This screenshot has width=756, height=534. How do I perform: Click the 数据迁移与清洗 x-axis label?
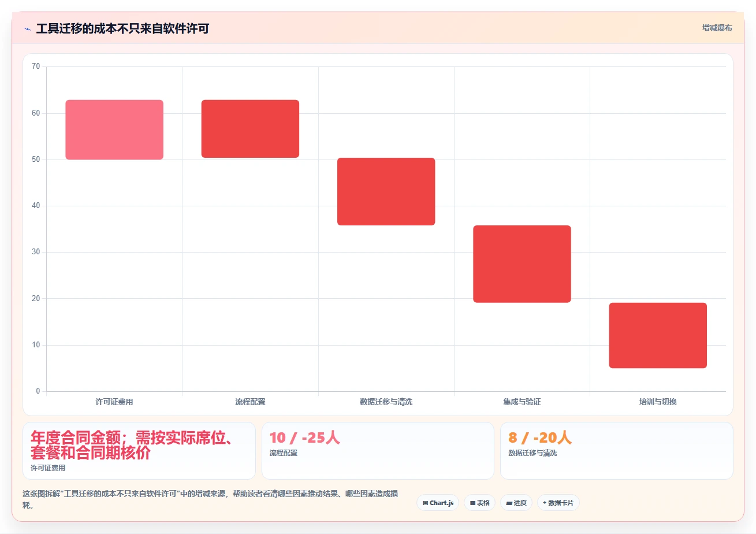[x=386, y=402]
